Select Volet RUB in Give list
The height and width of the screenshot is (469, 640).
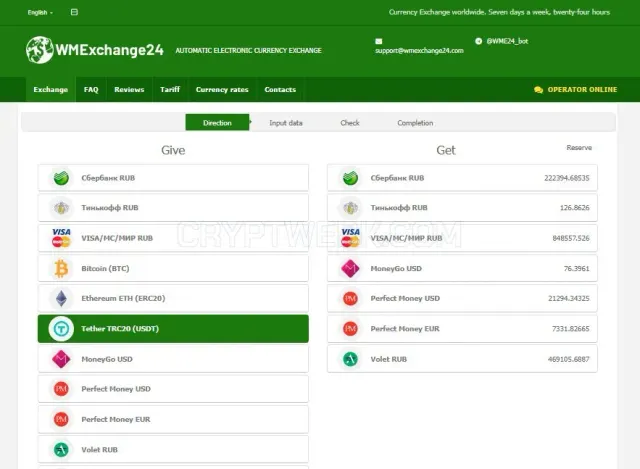(x=173, y=449)
